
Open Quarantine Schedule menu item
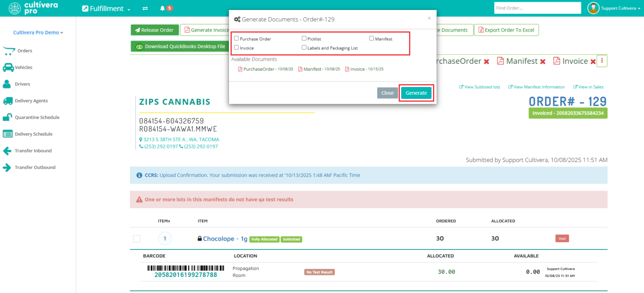point(37,117)
